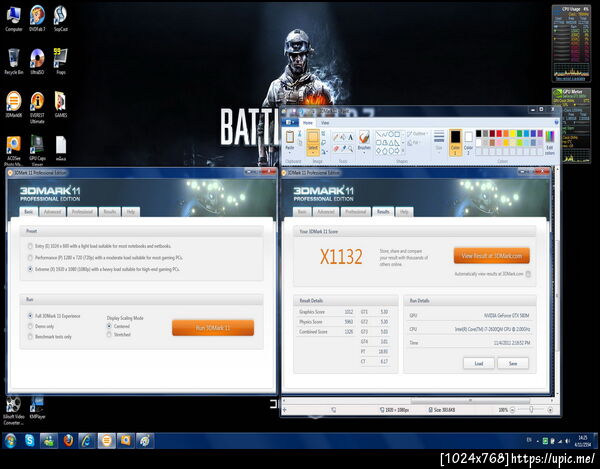This screenshot has width=600, height=469.
Task: Open the DVDFab 7 desktop shortcut
Action: click(37, 18)
